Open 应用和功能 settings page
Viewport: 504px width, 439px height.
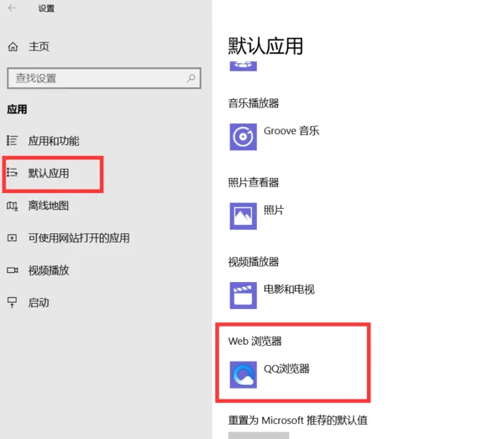click(x=53, y=141)
